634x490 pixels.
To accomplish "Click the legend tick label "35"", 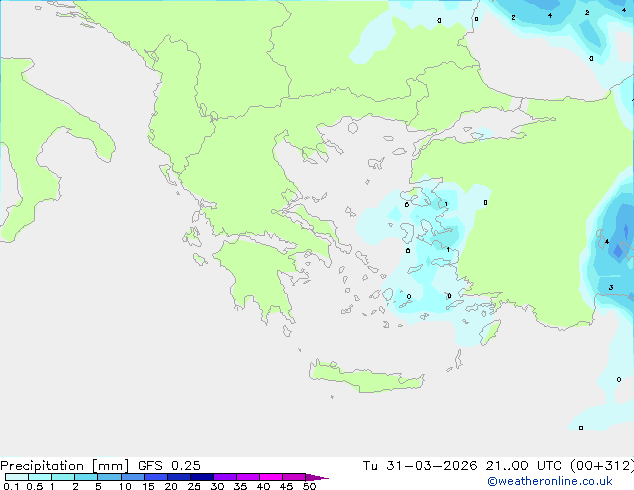I will (240, 486).
